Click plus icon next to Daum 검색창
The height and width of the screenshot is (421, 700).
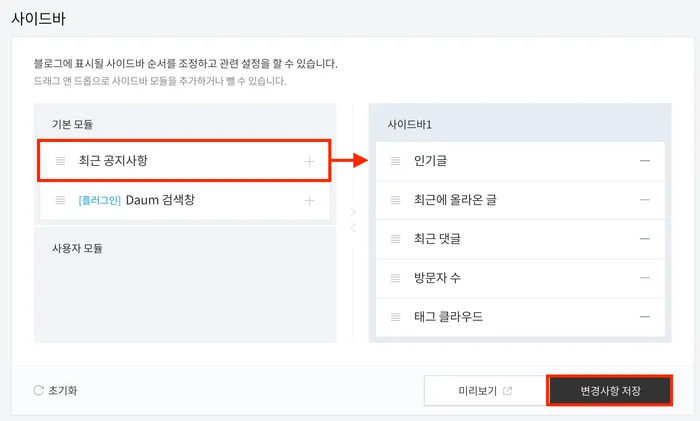[309, 200]
